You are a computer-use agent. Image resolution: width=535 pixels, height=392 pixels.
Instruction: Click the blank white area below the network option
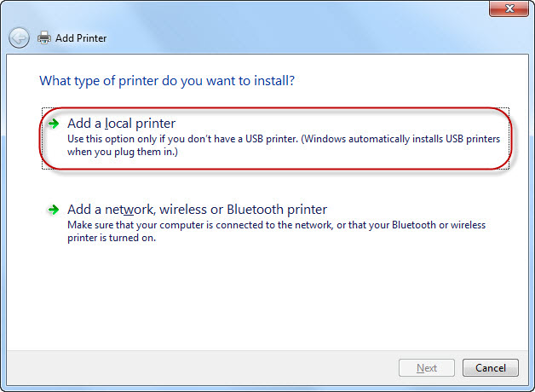coord(273,298)
